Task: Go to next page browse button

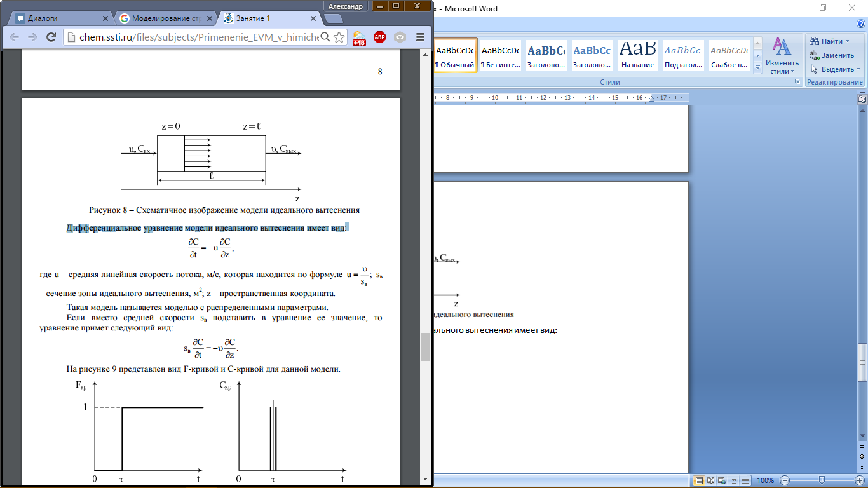Action: click(862, 466)
